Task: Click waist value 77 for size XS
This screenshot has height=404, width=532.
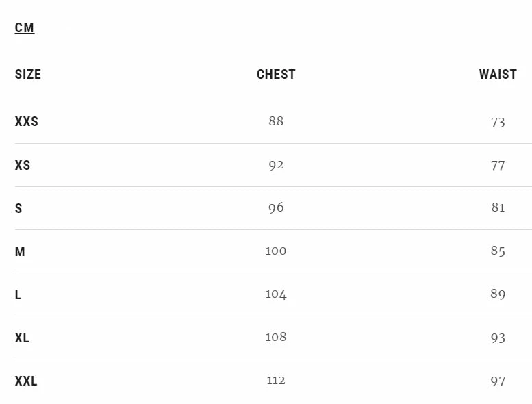Action: [x=498, y=165]
